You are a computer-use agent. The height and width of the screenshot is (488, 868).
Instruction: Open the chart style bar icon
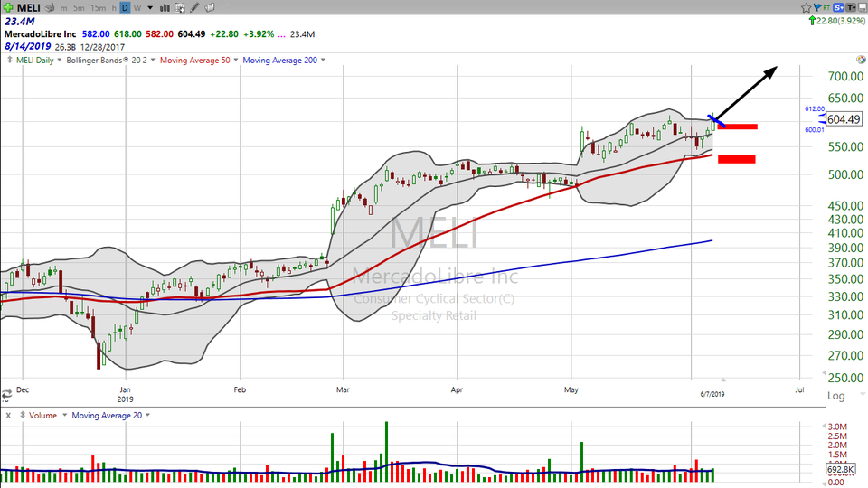pyautogui.click(x=165, y=8)
